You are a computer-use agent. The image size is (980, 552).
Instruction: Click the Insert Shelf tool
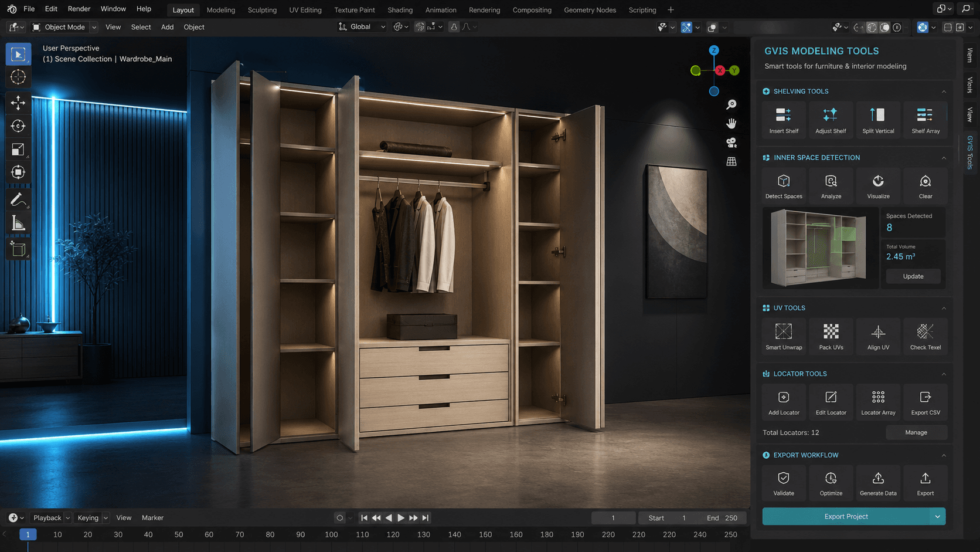pyautogui.click(x=784, y=120)
